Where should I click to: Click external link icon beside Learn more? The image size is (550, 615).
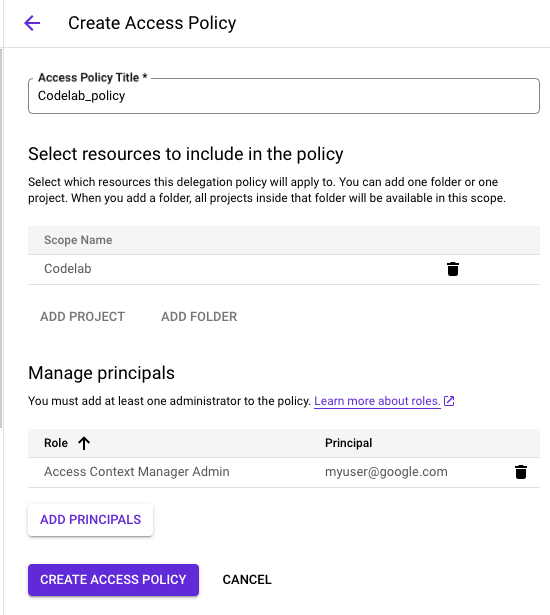coord(449,401)
